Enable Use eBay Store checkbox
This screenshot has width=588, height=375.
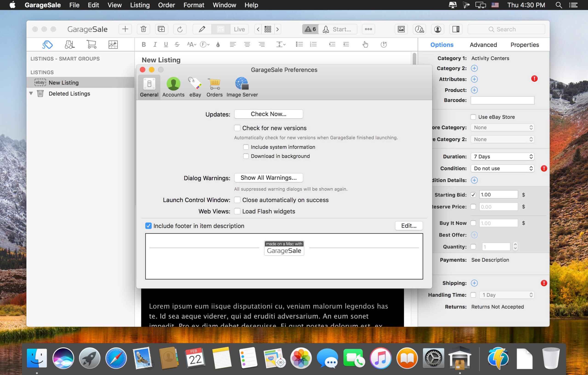coord(473,117)
